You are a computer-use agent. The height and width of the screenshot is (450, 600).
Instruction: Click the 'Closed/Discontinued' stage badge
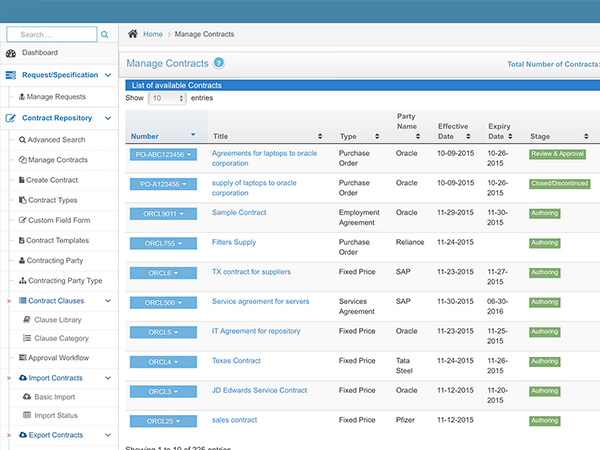pyautogui.click(x=559, y=184)
